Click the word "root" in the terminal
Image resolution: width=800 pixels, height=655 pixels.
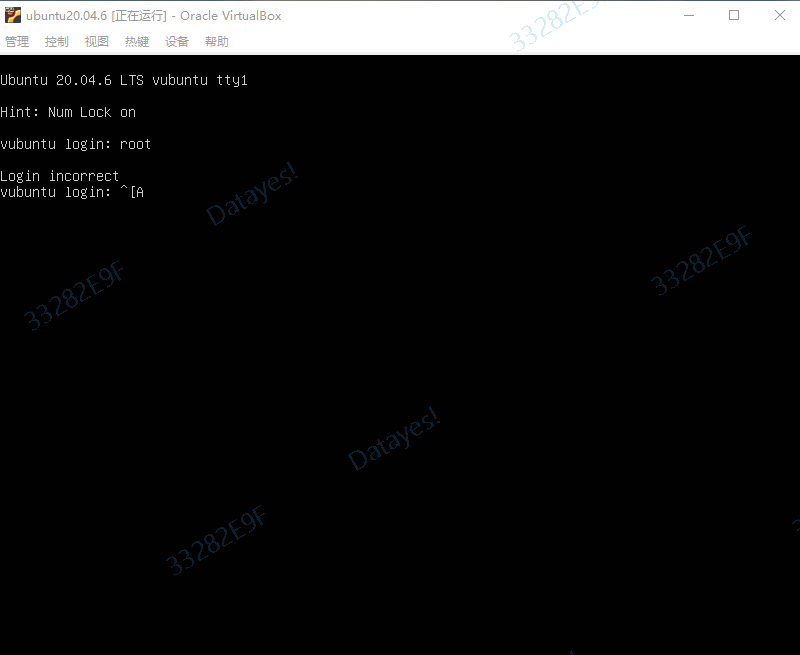(135, 144)
